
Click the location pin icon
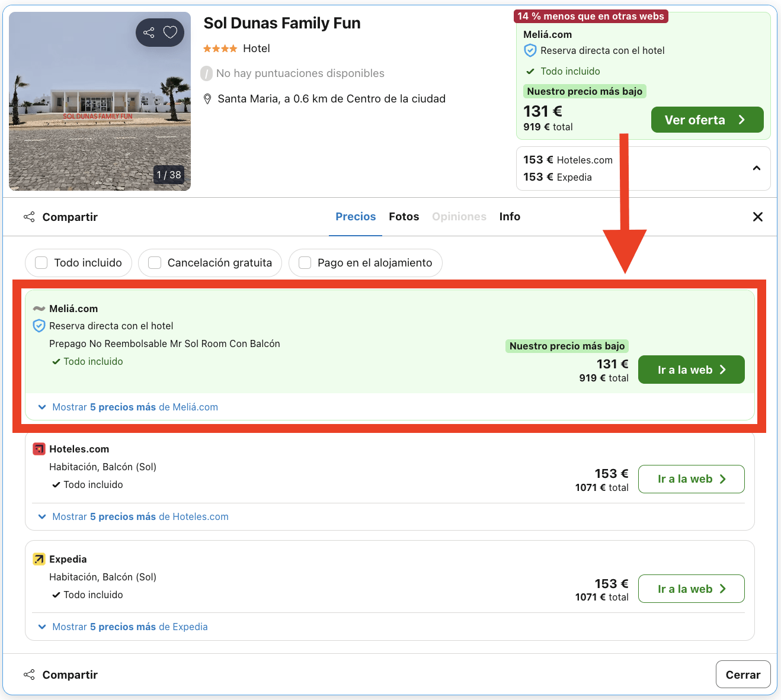207,99
